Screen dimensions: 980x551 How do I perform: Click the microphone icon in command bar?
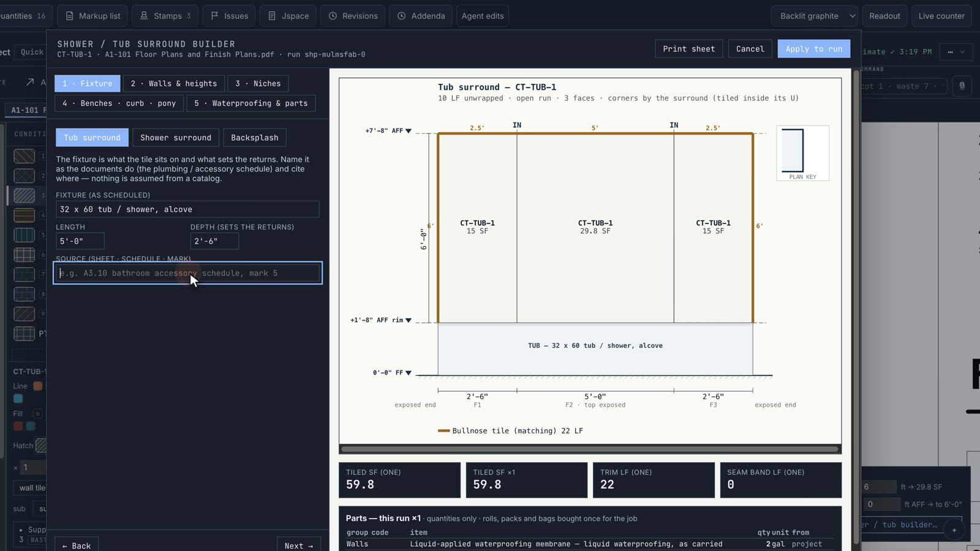click(962, 86)
